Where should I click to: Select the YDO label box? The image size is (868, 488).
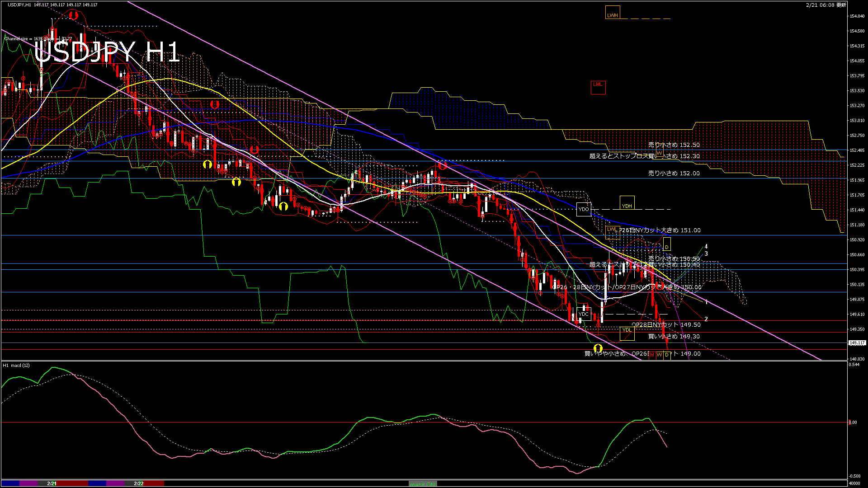pos(584,209)
